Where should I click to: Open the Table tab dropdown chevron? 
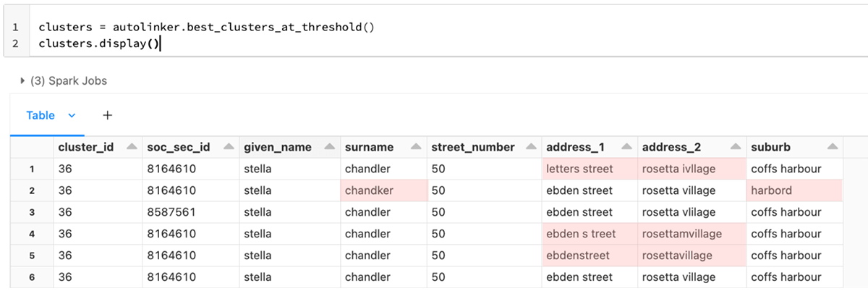[x=72, y=115]
